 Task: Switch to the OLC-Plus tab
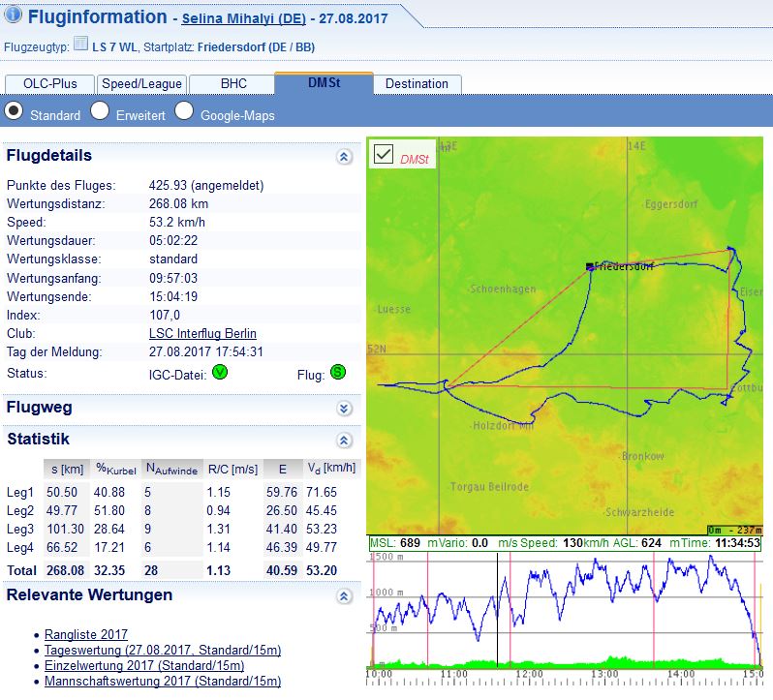49,84
